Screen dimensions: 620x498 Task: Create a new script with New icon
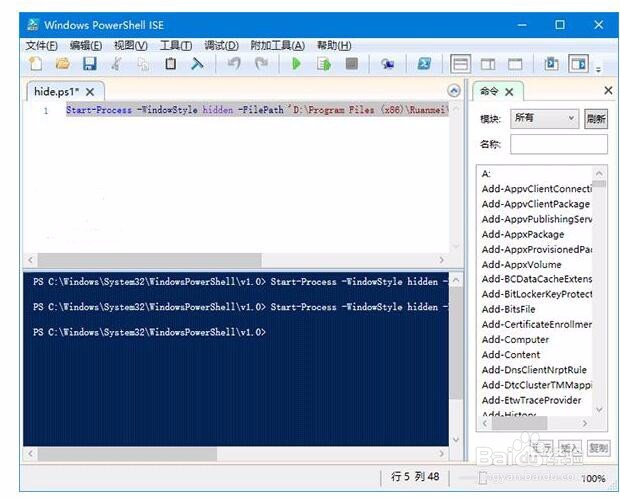(36, 64)
